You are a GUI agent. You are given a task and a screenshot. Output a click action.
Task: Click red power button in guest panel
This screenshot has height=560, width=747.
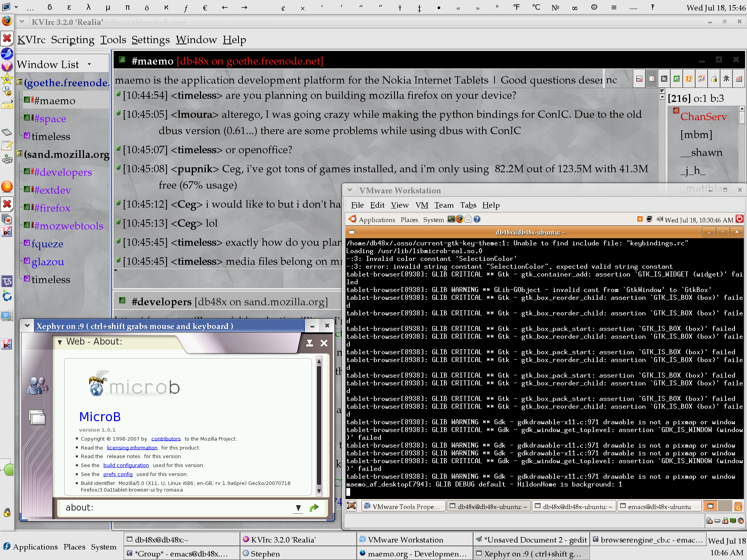pos(740,219)
